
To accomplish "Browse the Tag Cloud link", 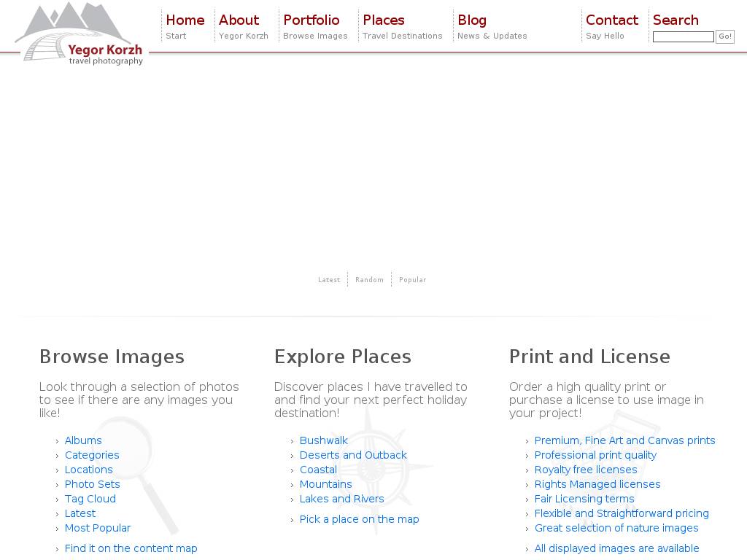I will click(90, 499).
